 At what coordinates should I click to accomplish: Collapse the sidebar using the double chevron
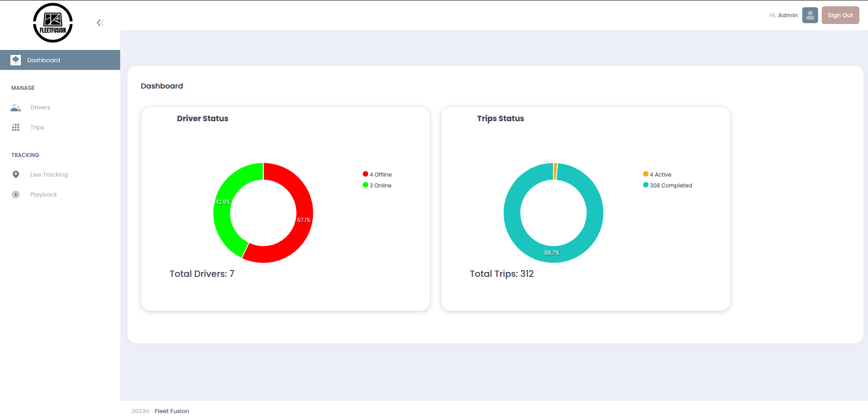[100, 22]
